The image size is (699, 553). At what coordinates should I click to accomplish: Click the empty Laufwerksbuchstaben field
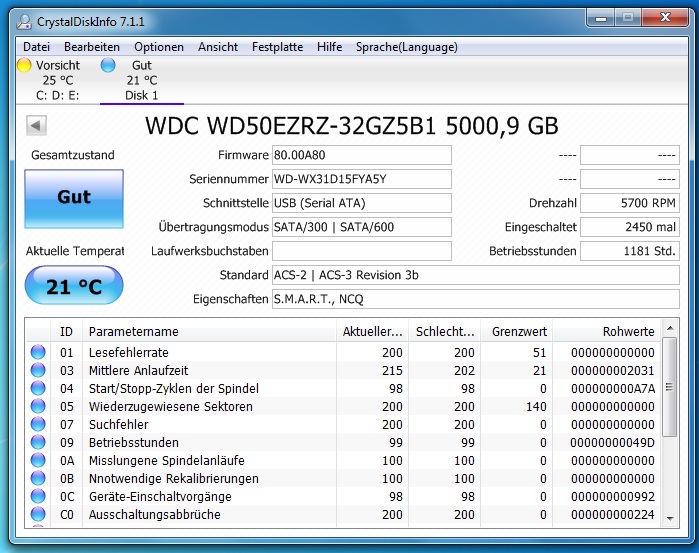pos(362,251)
